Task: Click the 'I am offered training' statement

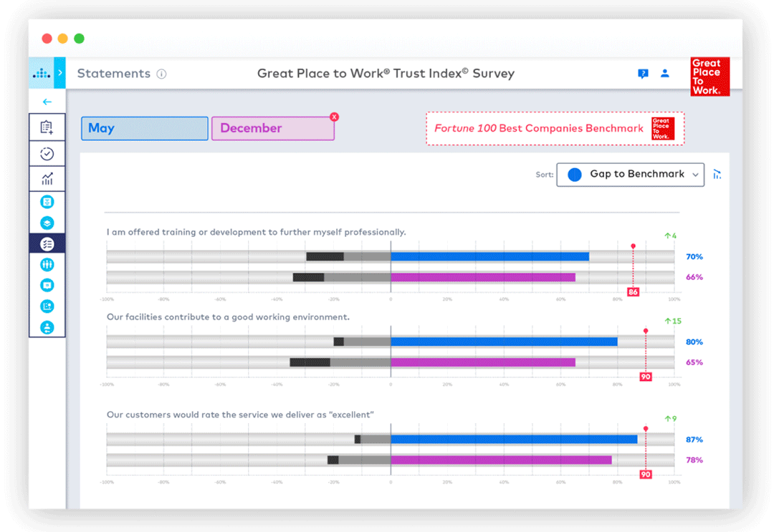Action: [256, 232]
